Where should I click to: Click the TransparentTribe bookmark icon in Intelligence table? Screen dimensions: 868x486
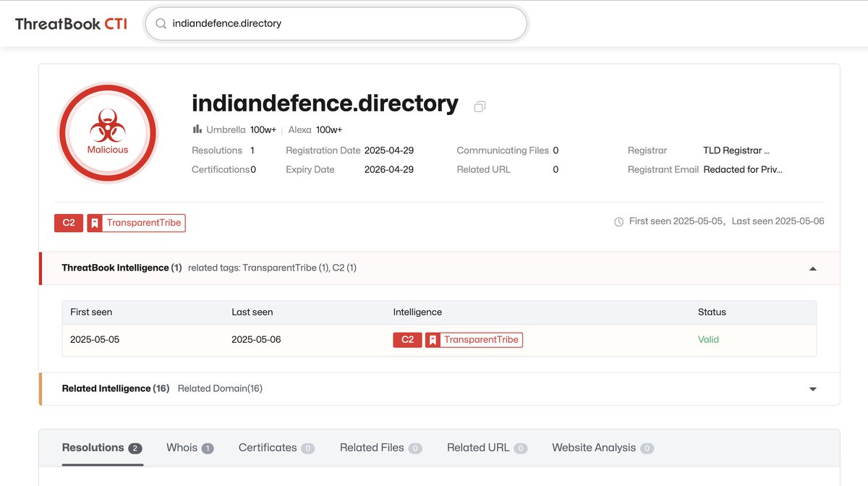433,339
